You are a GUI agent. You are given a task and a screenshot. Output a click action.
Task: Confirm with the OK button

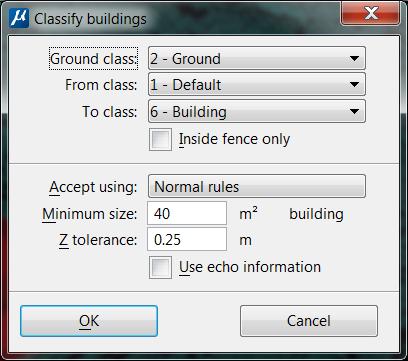(89, 321)
